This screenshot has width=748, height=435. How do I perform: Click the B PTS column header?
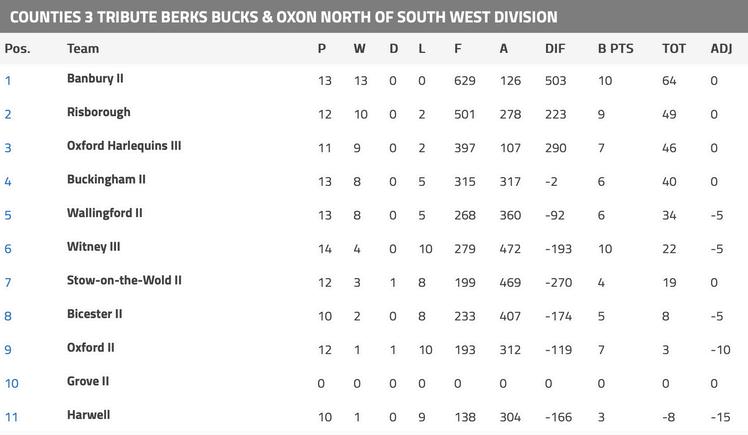[615, 48]
